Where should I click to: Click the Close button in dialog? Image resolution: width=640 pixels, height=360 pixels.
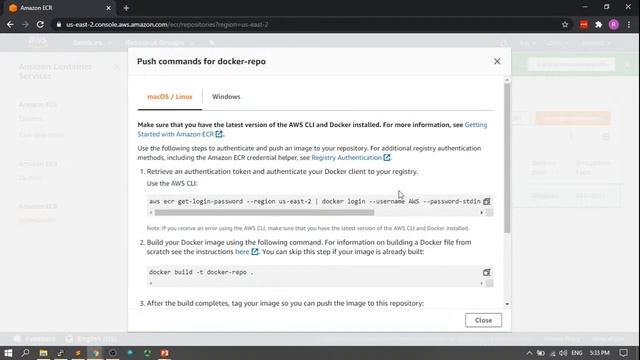[483, 320]
